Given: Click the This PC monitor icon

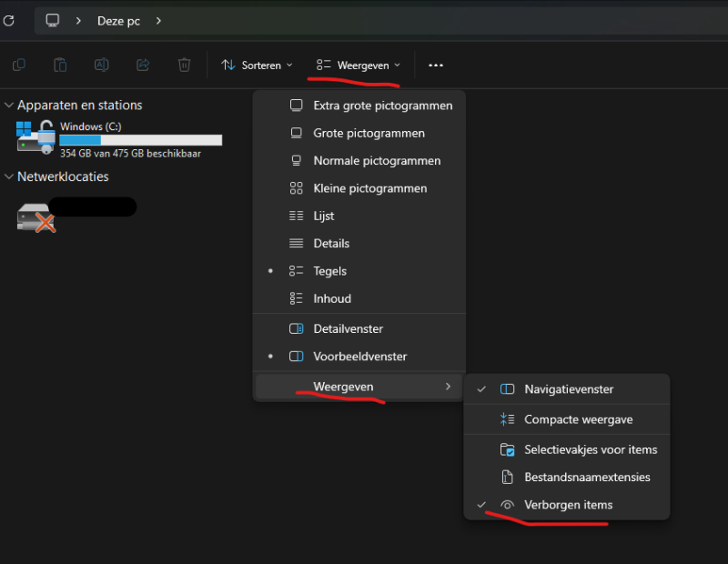Looking at the screenshot, I should (x=53, y=20).
